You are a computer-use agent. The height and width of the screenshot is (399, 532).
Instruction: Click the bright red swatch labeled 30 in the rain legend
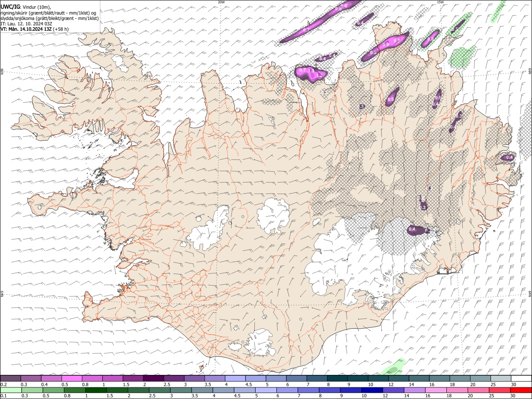point(521,390)
